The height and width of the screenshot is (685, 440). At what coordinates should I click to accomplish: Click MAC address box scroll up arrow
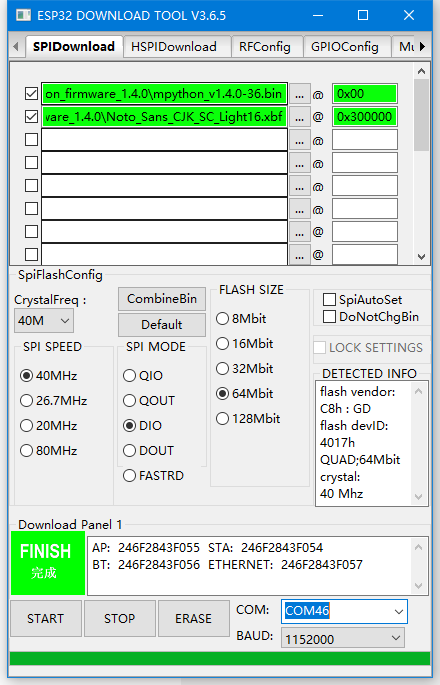click(x=418, y=547)
